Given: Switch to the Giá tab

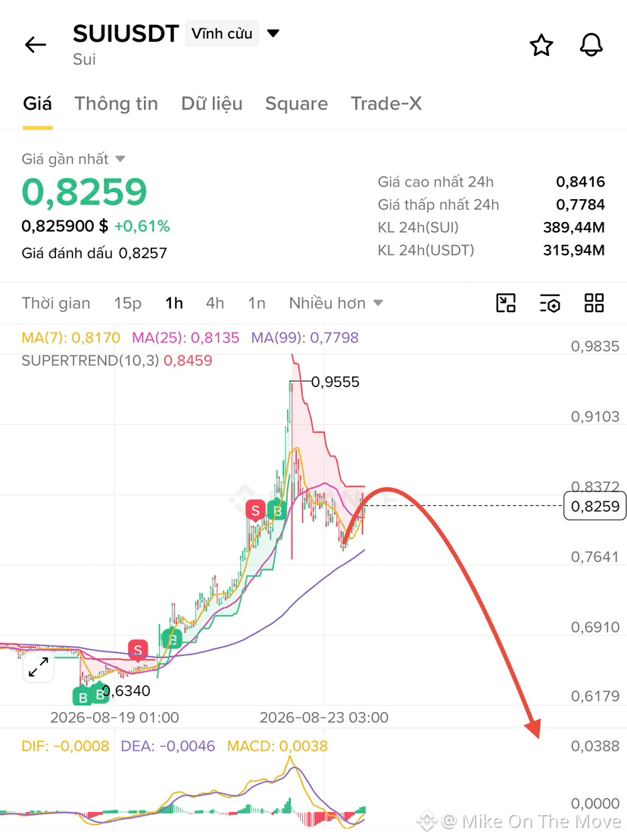Looking at the screenshot, I should (37, 104).
